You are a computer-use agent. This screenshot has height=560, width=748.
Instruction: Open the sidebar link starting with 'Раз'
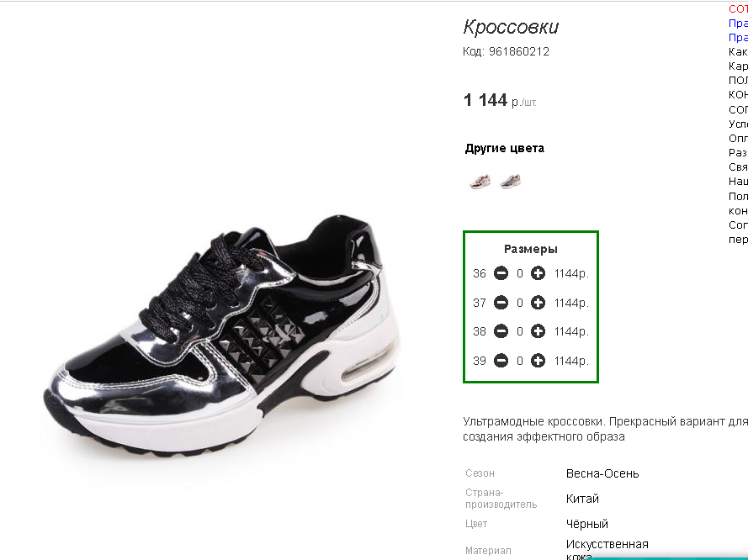click(738, 152)
